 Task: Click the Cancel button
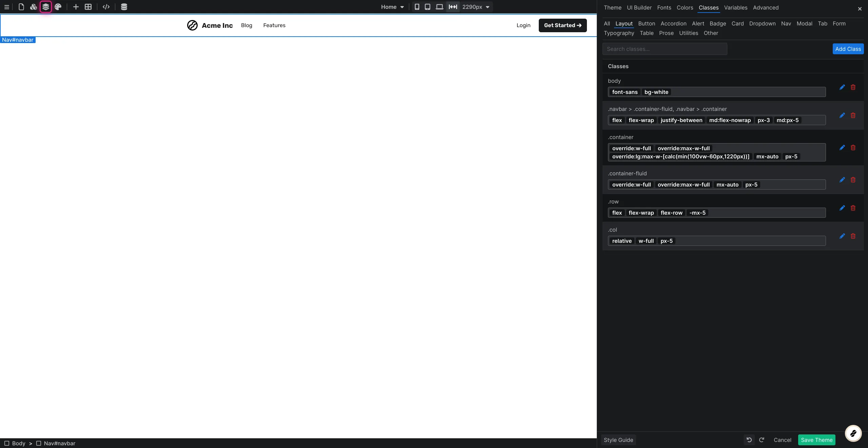tap(782, 440)
